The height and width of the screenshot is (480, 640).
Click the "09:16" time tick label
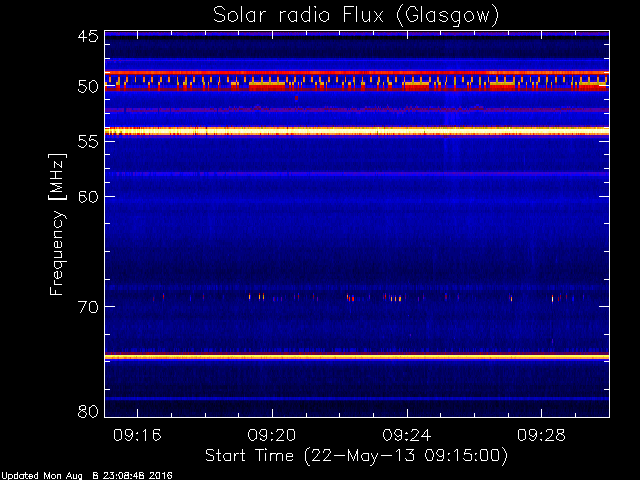coord(137,435)
